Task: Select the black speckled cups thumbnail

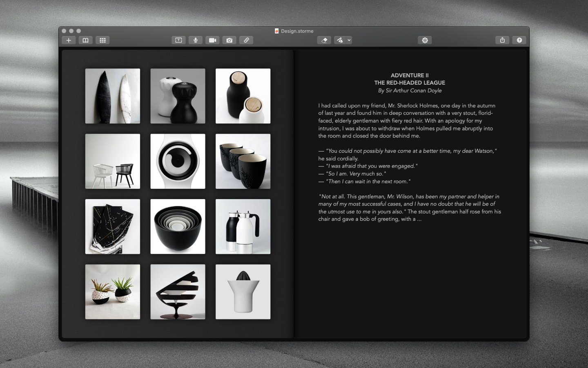Action: pyautogui.click(x=243, y=161)
